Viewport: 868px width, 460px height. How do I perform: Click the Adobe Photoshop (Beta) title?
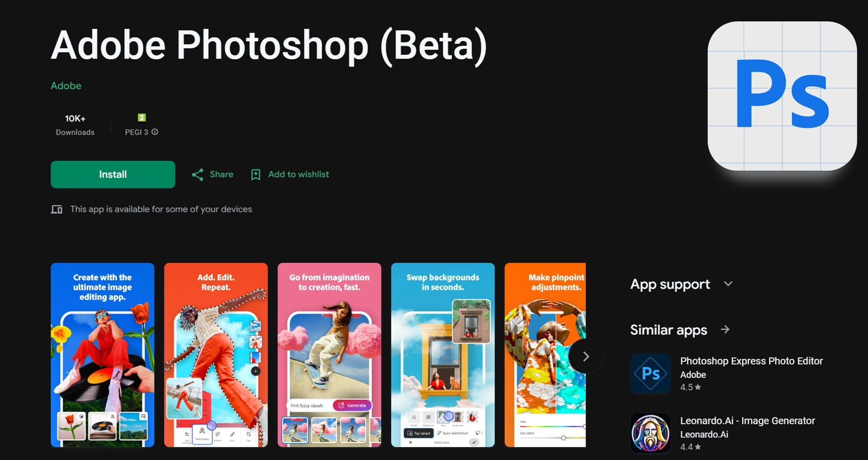269,46
